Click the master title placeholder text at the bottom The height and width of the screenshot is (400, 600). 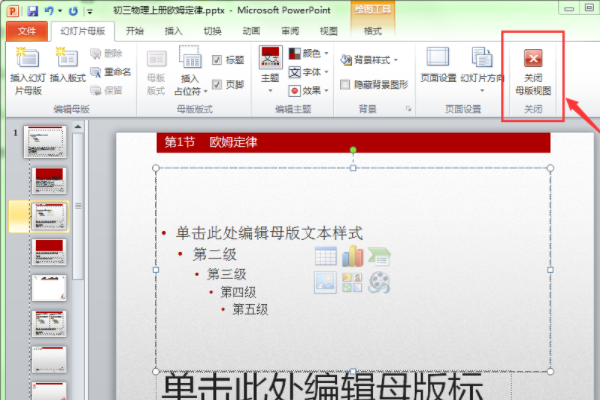tap(322, 387)
